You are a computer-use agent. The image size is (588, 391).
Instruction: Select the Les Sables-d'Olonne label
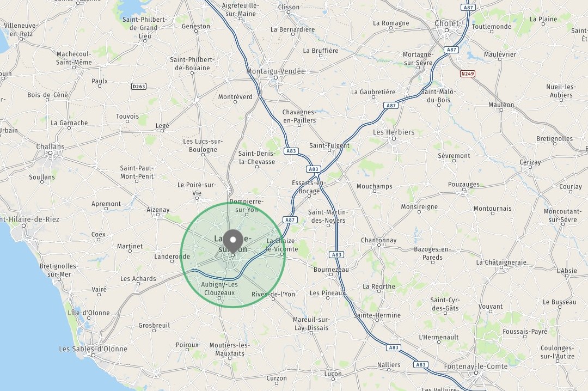(93, 349)
